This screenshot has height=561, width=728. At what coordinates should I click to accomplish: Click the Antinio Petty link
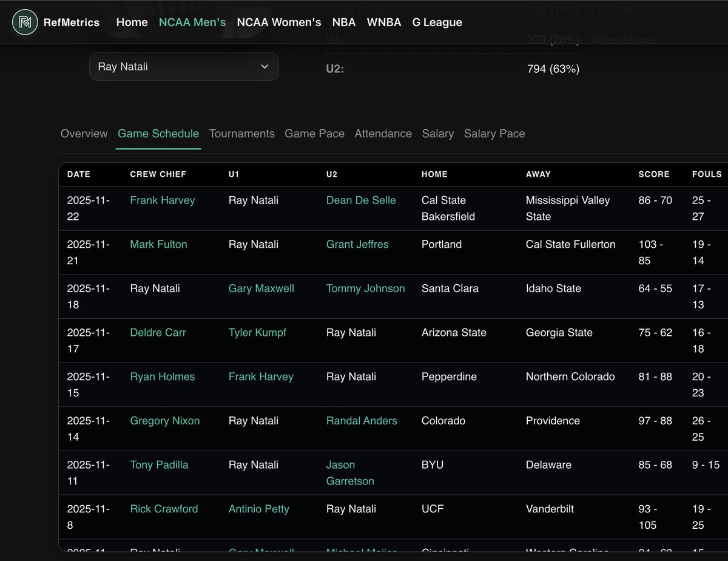pos(259,509)
